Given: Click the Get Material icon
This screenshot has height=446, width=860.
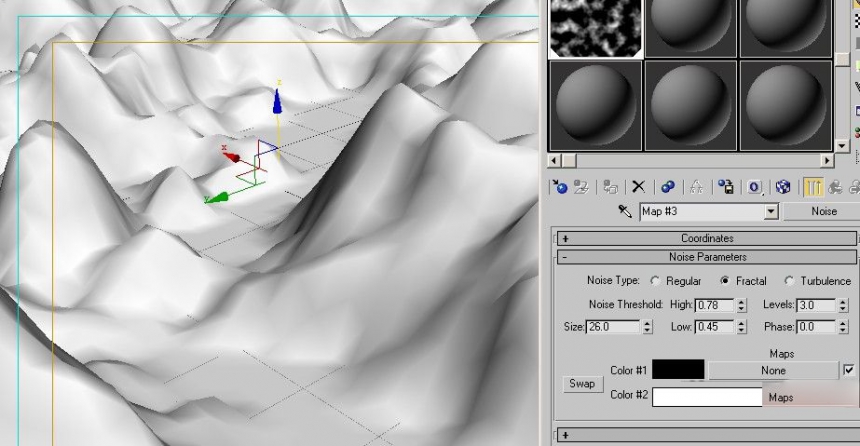Looking at the screenshot, I should pos(560,187).
